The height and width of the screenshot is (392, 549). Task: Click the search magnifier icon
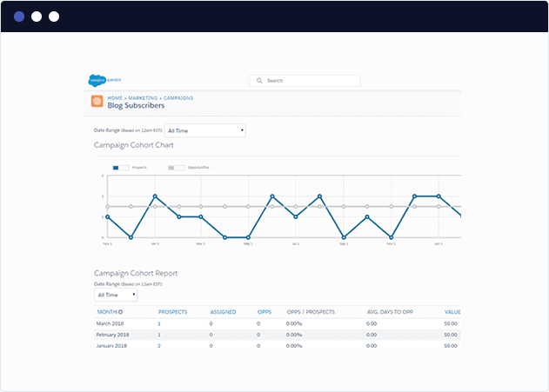coord(259,81)
